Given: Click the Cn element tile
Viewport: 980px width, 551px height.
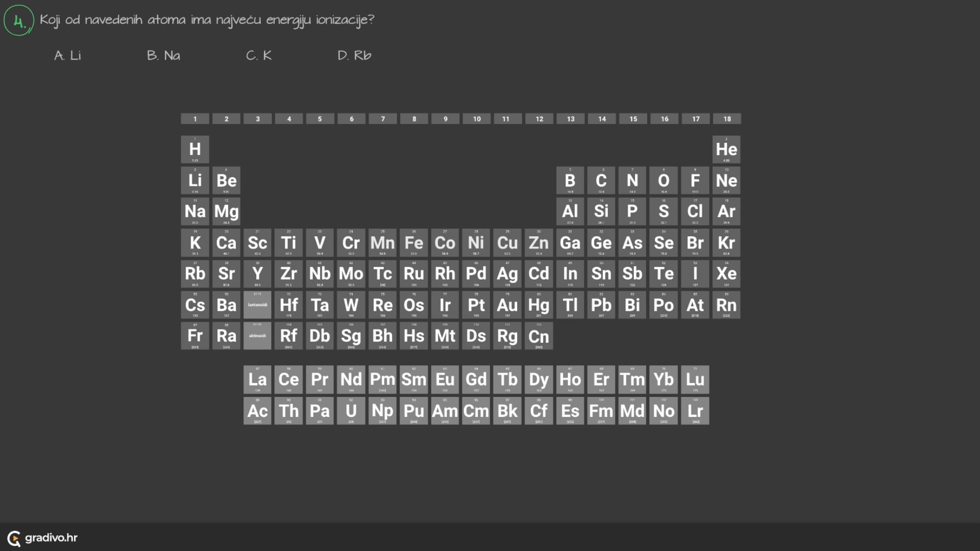Looking at the screenshot, I should [538, 336].
